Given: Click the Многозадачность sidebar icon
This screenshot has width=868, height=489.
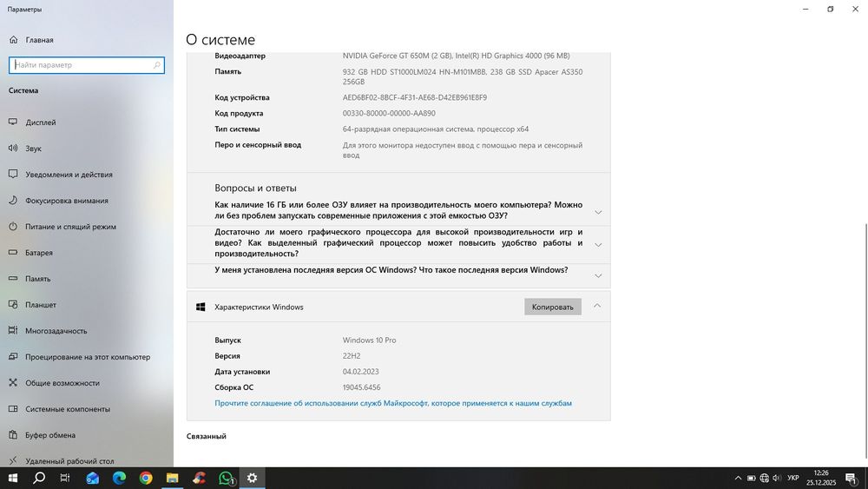Looking at the screenshot, I should tap(13, 331).
